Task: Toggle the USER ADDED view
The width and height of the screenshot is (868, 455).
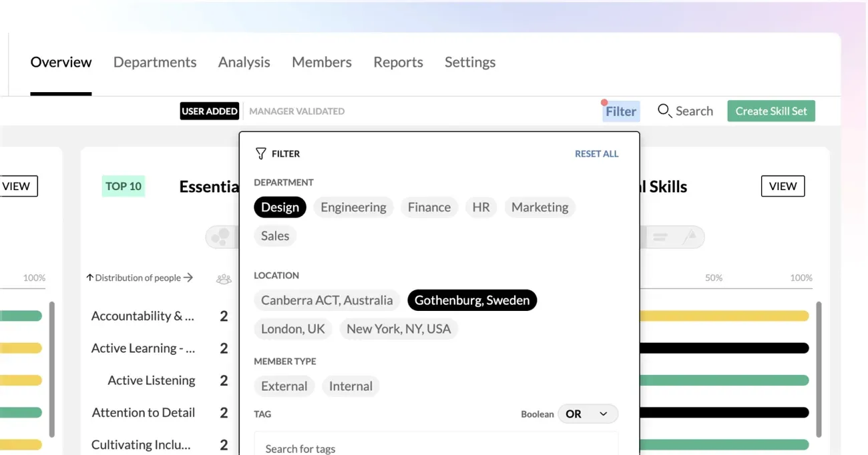Action: pos(210,111)
